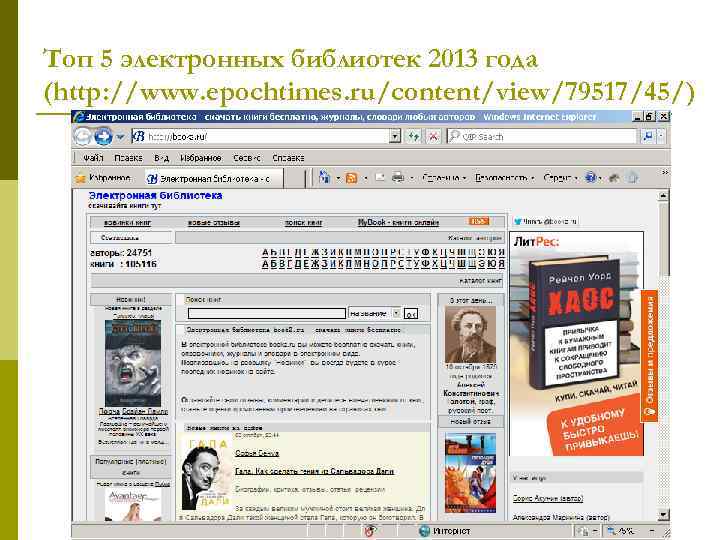The height and width of the screenshot is (540, 720).
Task: Click the zoom level control in status bar
Action: point(628,531)
